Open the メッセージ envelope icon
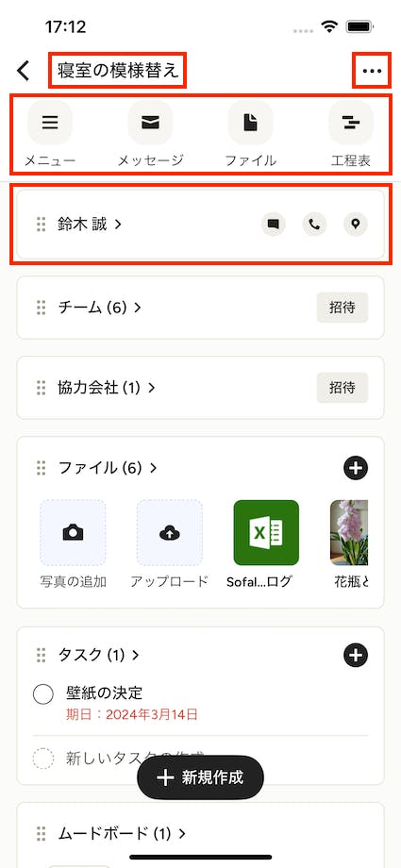Screen dimensions: 401x868 (150, 123)
